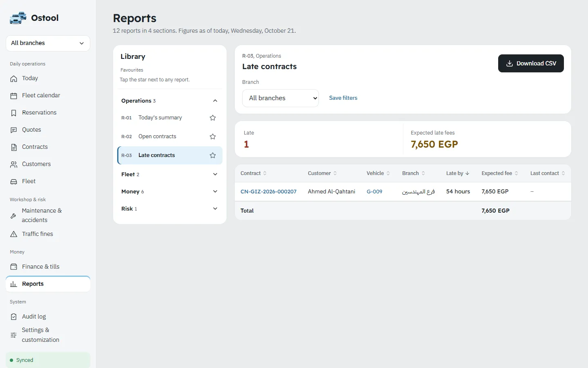Open the R-01 Today's summary report
This screenshot has height=368, width=588.
pyautogui.click(x=160, y=118)
